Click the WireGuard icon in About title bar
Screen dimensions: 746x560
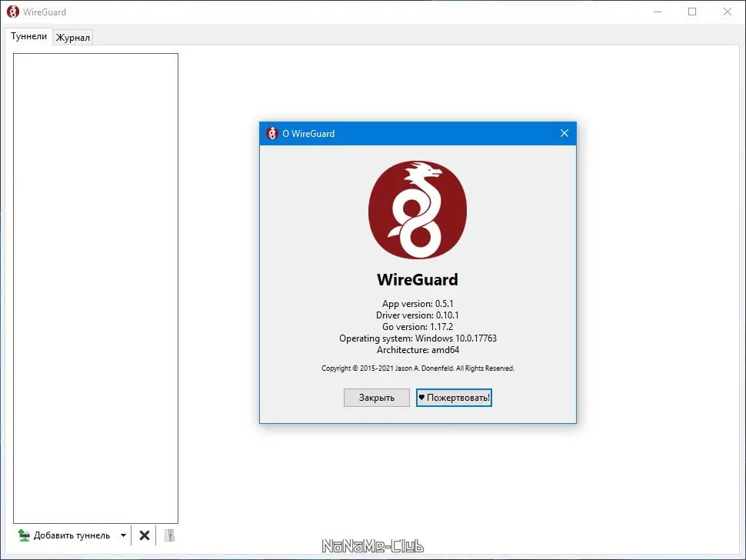(x=272, y=134)
